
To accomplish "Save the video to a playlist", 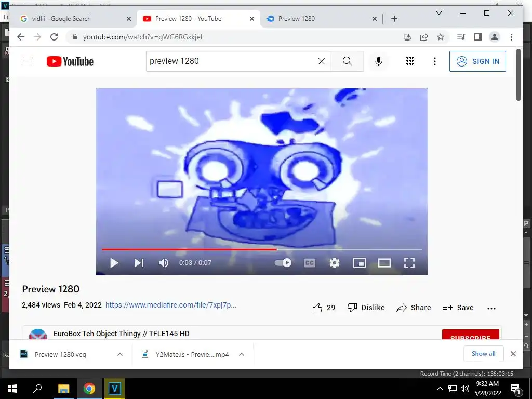I will pyautogui.click(x=458, y=308).
